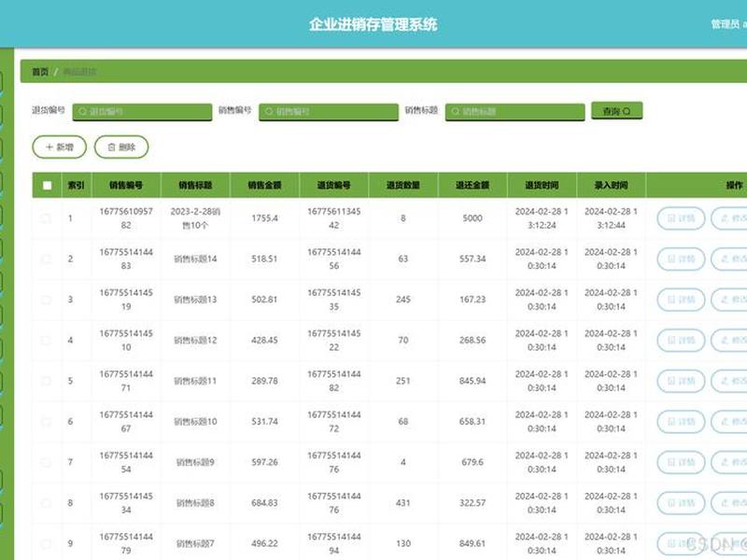This screenshot has height=560, width=747.
Task: Select the 销售标题11 cell
Action: tap(195, 381)
